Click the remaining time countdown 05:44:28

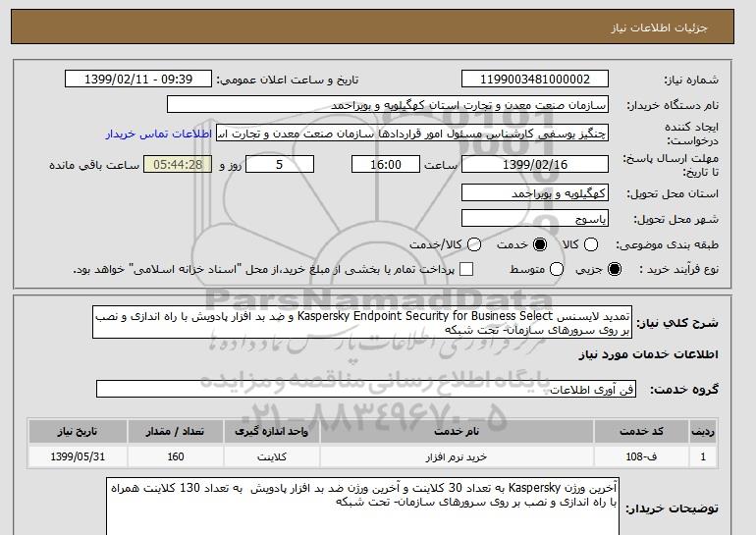coord(178,164)
